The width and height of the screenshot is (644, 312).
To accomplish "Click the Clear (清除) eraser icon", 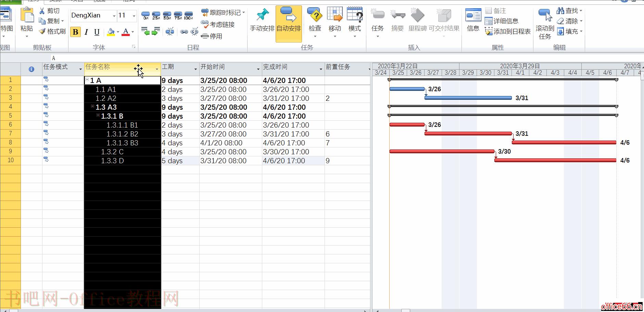I will point(560,21).
